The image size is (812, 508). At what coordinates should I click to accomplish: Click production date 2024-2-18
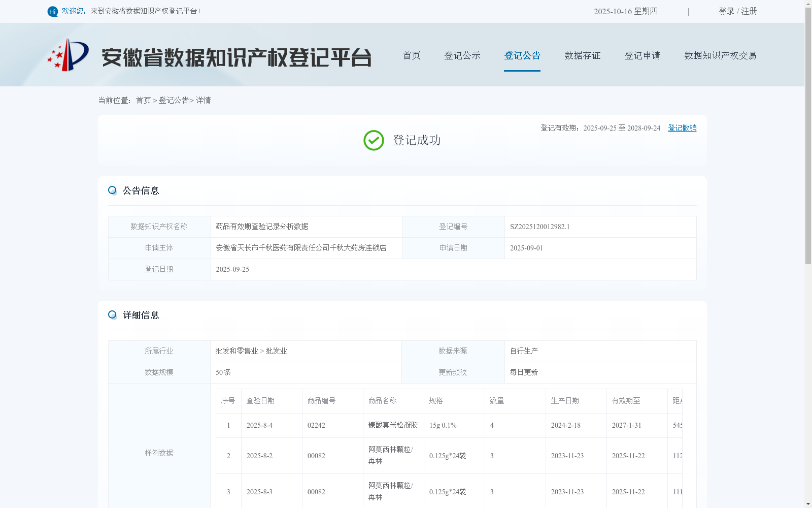point(565,425)
